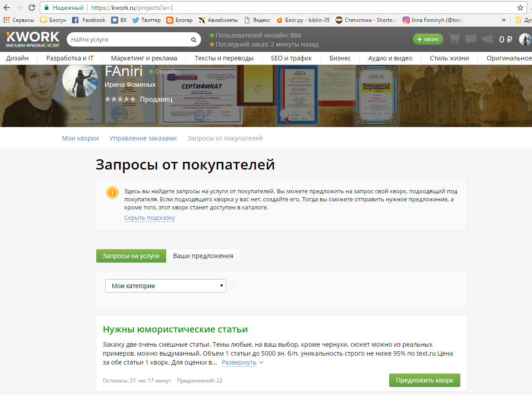Click the question mark help icon
Image resolution: width=532 pixels, height=395 pixels.
(x=233, y=286)
